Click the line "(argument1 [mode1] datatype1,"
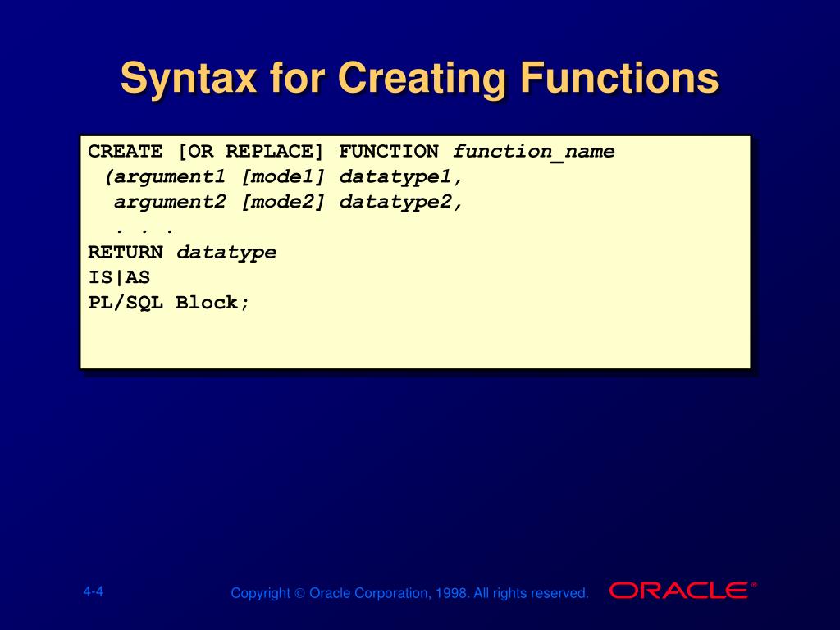This screenshot has height=630, width=840. tap(283, 177)
